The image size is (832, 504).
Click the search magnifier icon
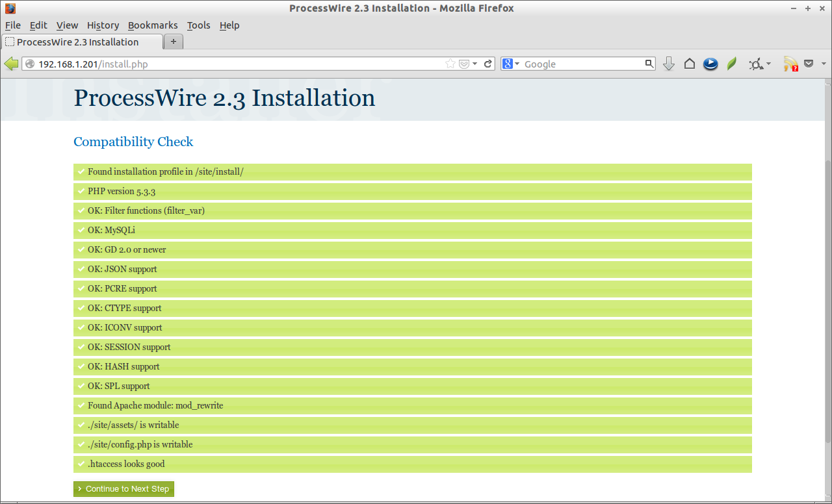pyautogui.click(x=649, y=64)
